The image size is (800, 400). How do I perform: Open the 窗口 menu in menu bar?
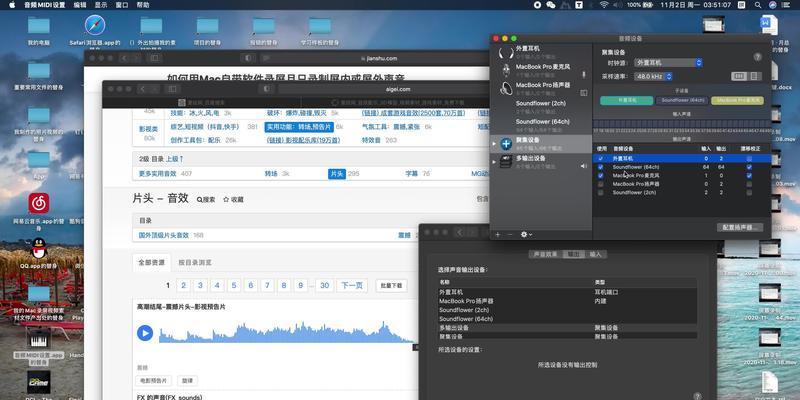click(122, 5)
